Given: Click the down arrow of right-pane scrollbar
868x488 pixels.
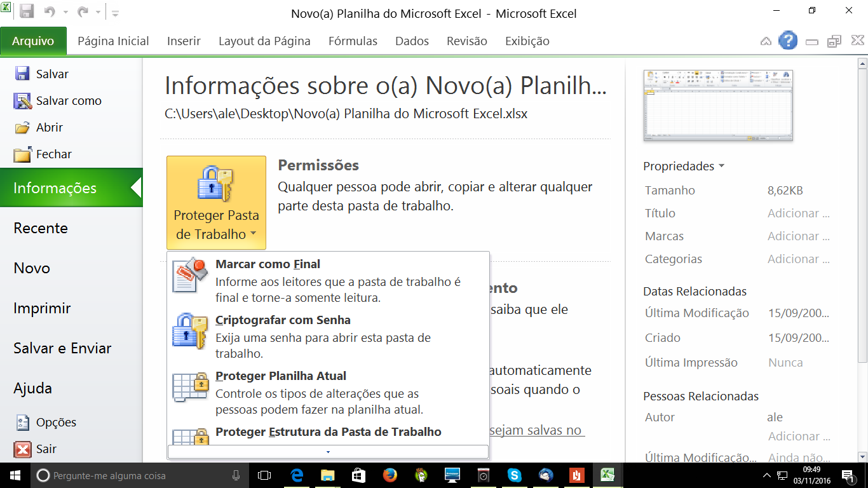Looking at the screenshot, I should tap(862, 456).
